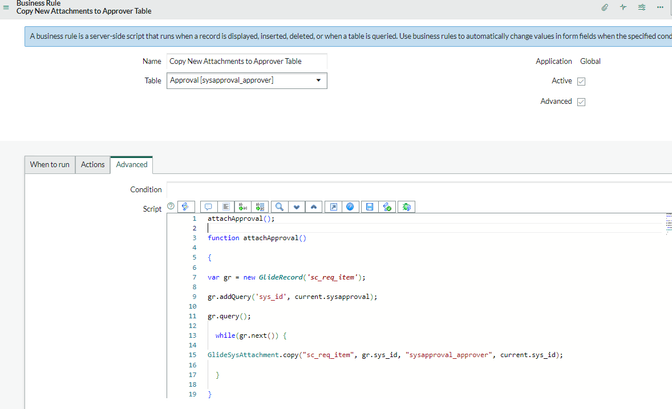Click the header title Copy New Attachments to Approver Table
The width and height of the screenshot is (672, 409).
[84, 11]
